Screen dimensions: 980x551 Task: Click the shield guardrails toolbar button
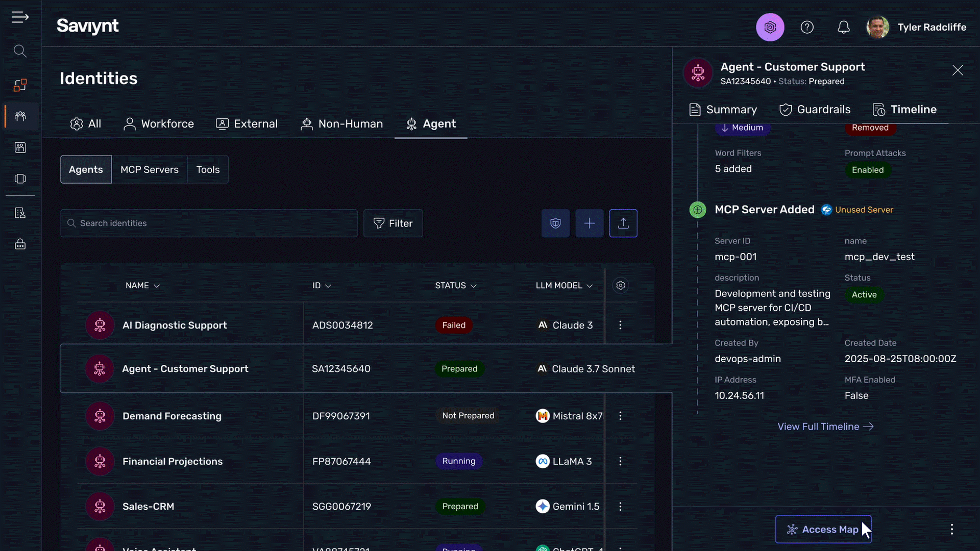click(x=555, y=223)
